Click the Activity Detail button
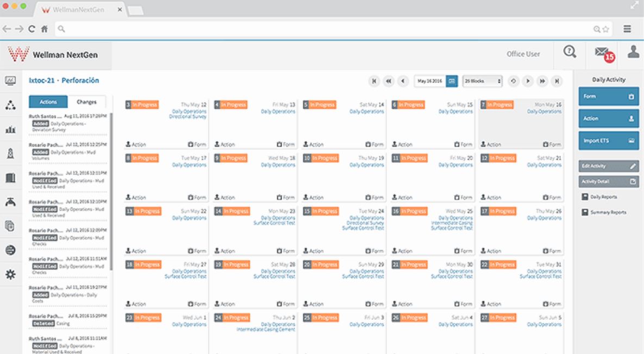 [x=609, y=181]
